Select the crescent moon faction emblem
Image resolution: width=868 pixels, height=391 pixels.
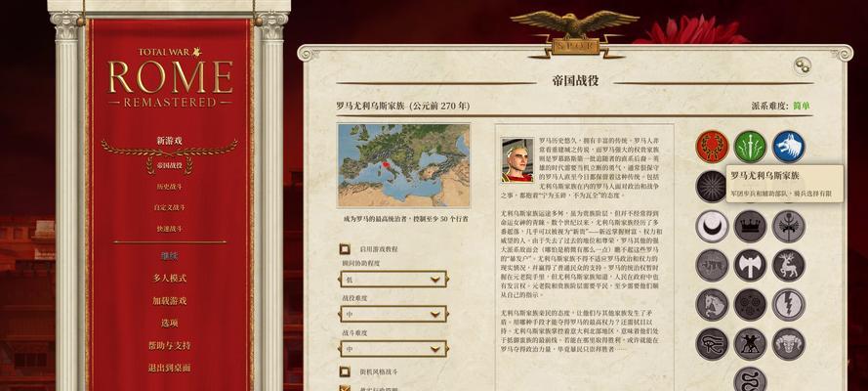click(712, 226)
